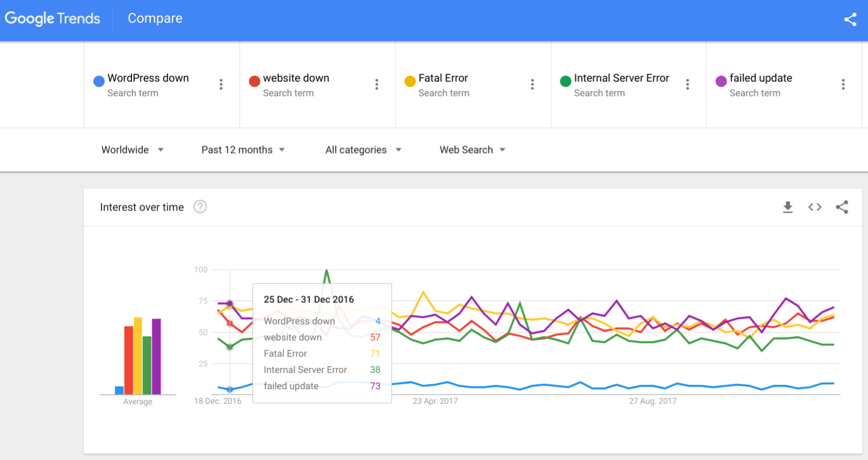Edit the website down search term
Screen dimensions: 868x460
(296, 78)
